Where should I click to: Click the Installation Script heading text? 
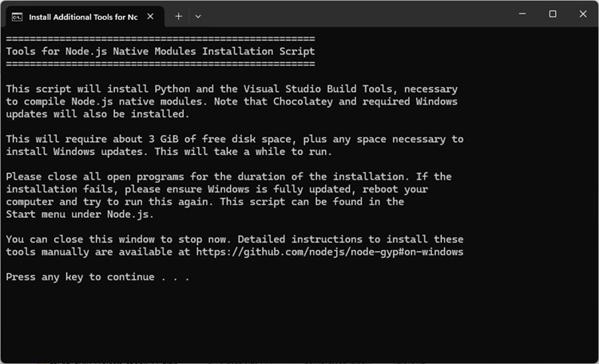coord(160,51)
